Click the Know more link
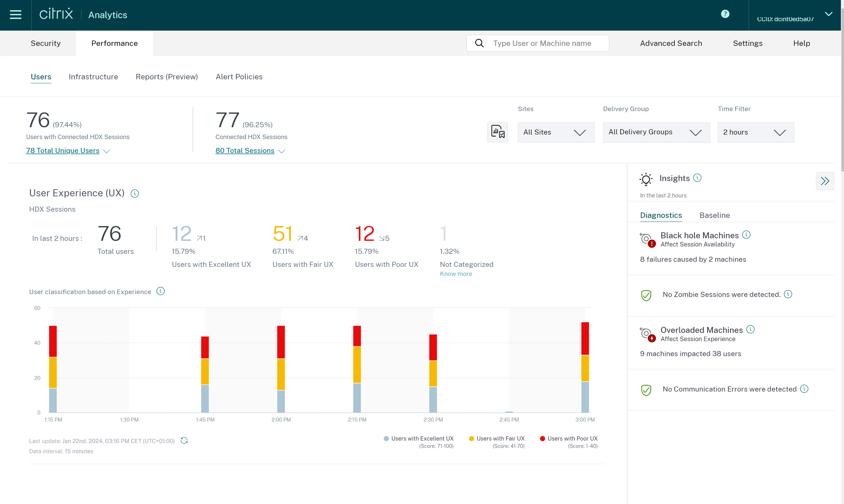This screenshot has width=844, height=504. (x=456, y=274)
